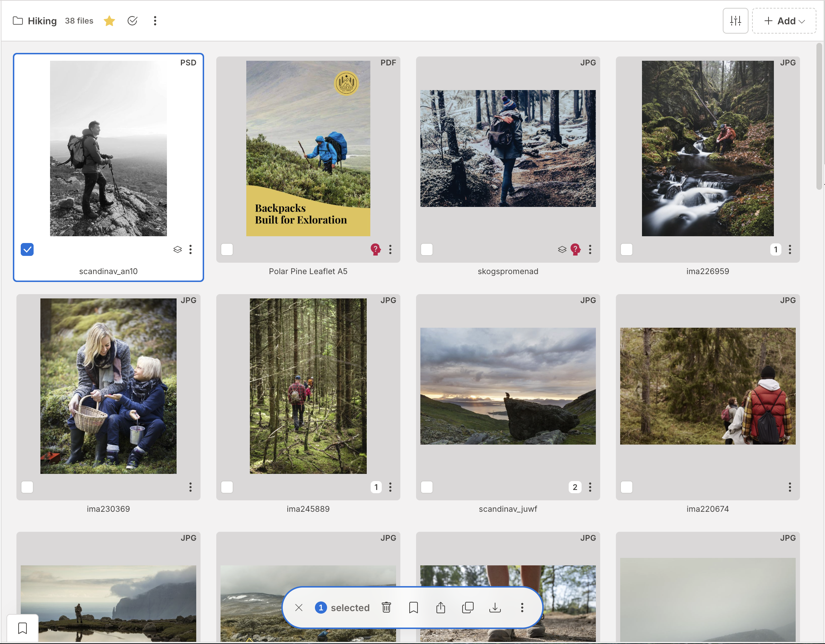Click the ima226959 file name
825x644 pixels.
tap(708, 271)
